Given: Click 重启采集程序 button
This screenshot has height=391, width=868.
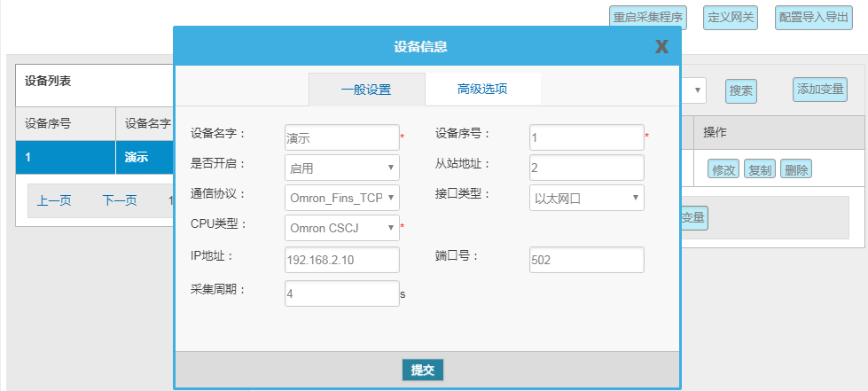Looking at the screenshot, I should pos(648,18).
